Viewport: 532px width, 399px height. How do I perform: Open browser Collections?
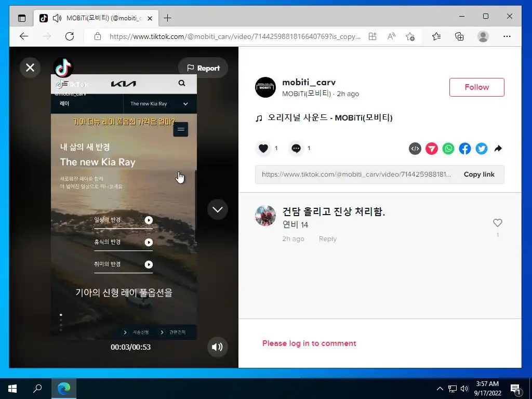pyautogui.click(x=459, y=36)
